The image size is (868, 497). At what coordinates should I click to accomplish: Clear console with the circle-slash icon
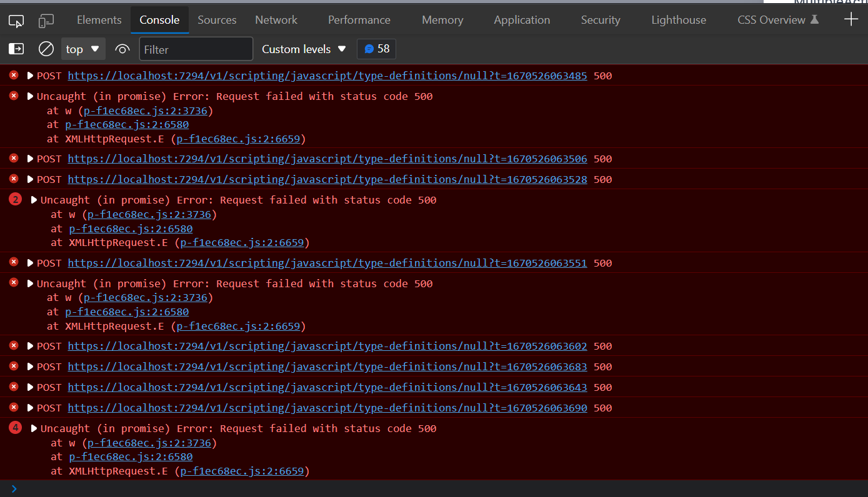pyautogui.click(x=46, y=49)
